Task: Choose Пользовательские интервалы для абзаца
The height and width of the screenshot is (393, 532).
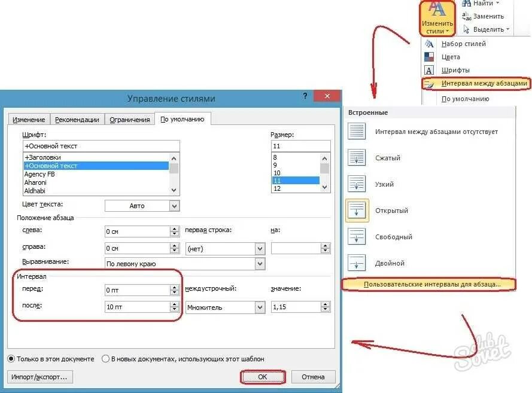Action: (x=428, y=284)
